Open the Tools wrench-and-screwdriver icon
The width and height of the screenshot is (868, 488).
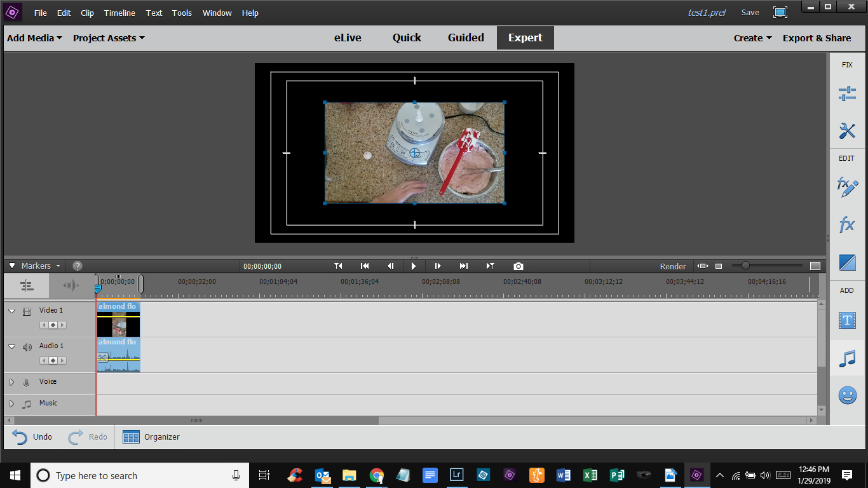click(x=847, y=131)
